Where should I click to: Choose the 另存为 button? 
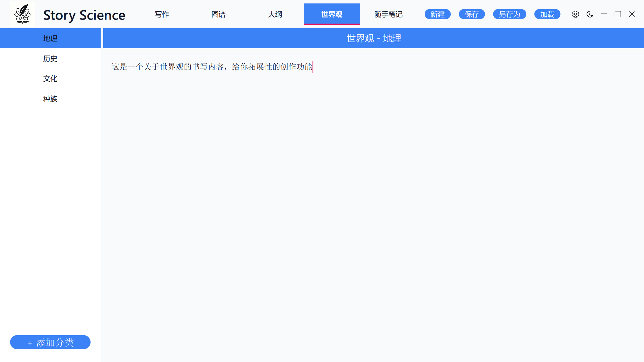tap(509, 14)
